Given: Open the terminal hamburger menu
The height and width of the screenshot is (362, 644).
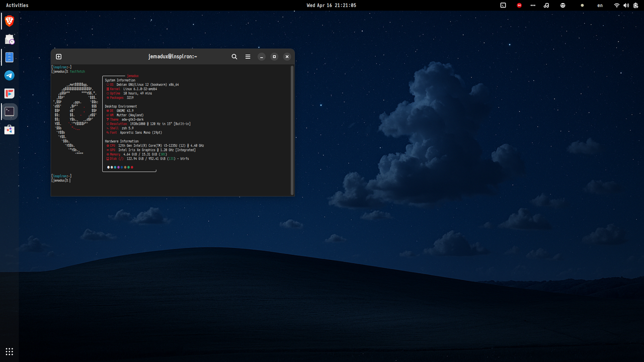Looking at the screenshot, I should click(x=248, y=57).
